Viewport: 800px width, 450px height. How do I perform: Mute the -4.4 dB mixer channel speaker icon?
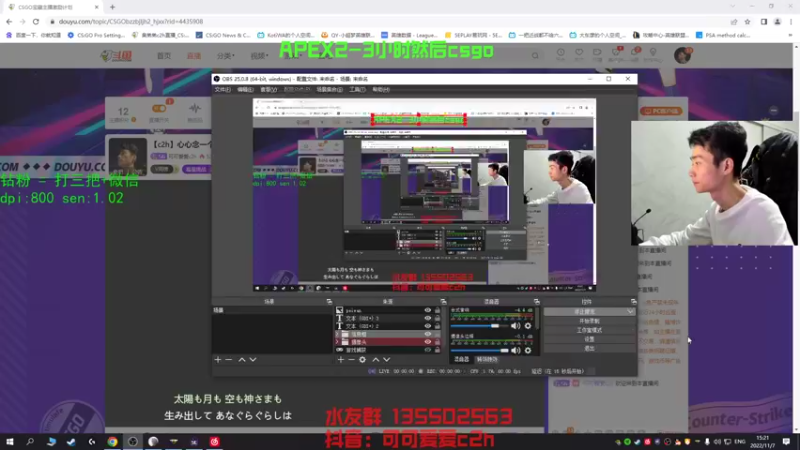516,326
